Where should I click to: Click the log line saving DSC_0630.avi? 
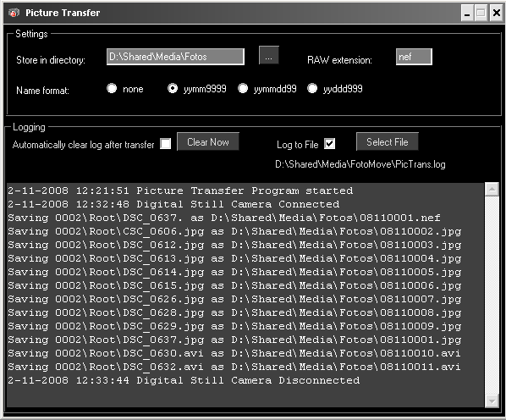coord(234,353)
